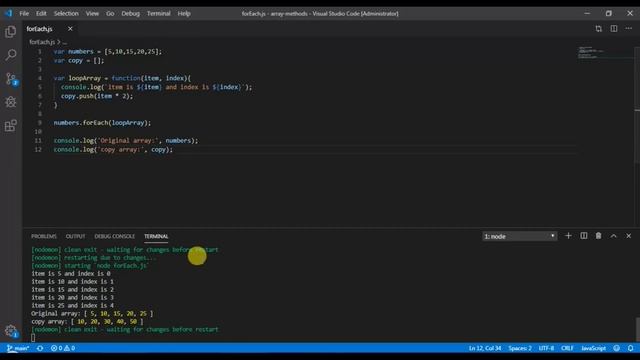Select the TERMINAL panel tab
This screenshot has width=640, height=360.
[x=156, y=236]
